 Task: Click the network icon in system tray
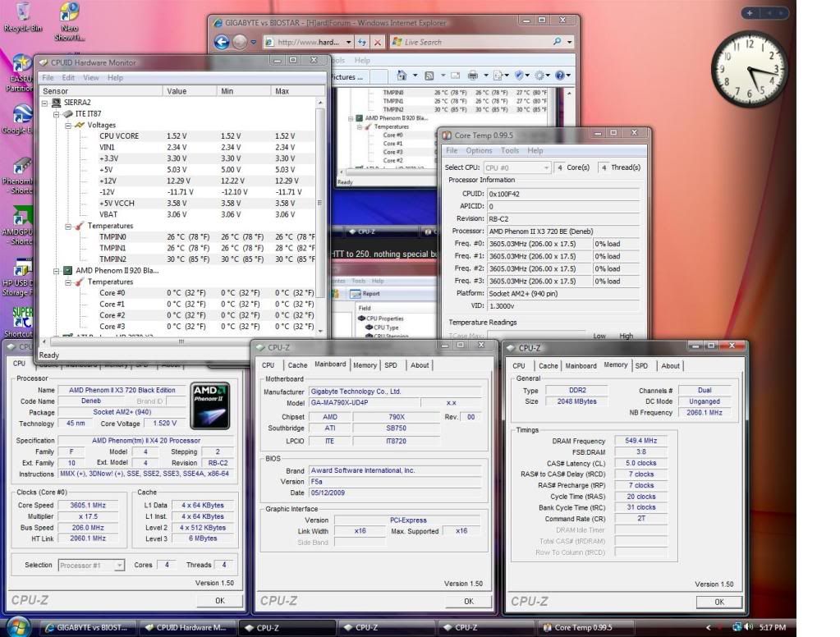[737, 627]
